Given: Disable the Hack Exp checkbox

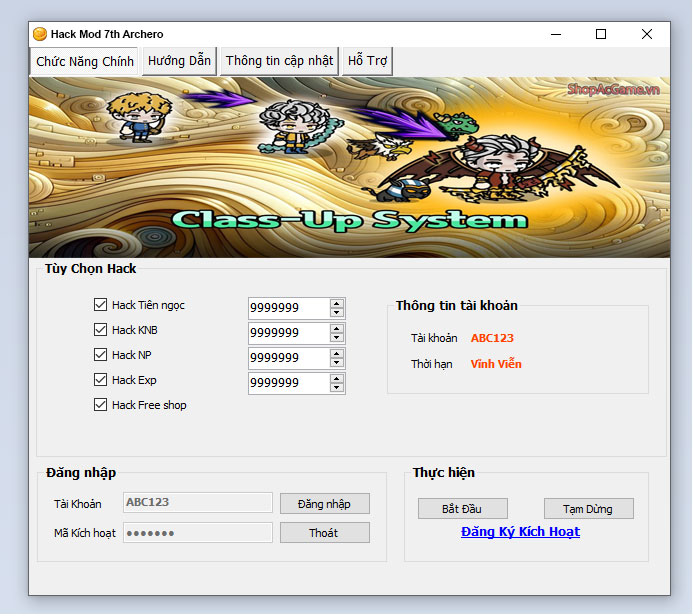Looking at the screenshot, I should [100, 380].
